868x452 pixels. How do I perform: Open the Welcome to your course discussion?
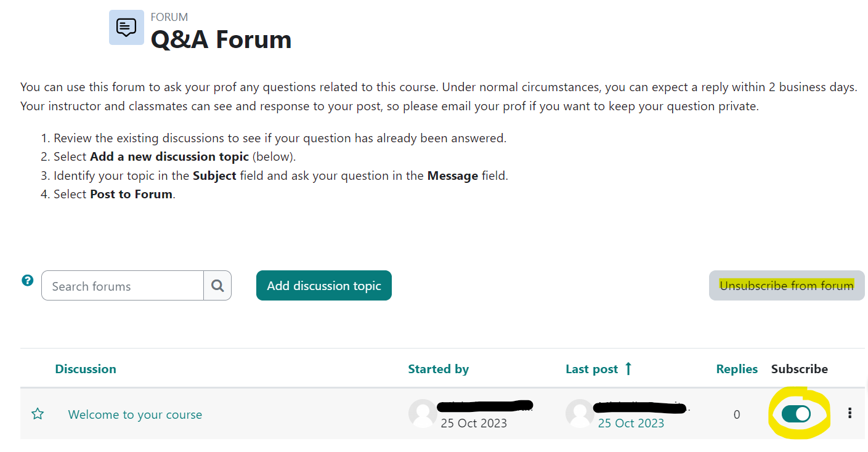[x=135, y=414]
